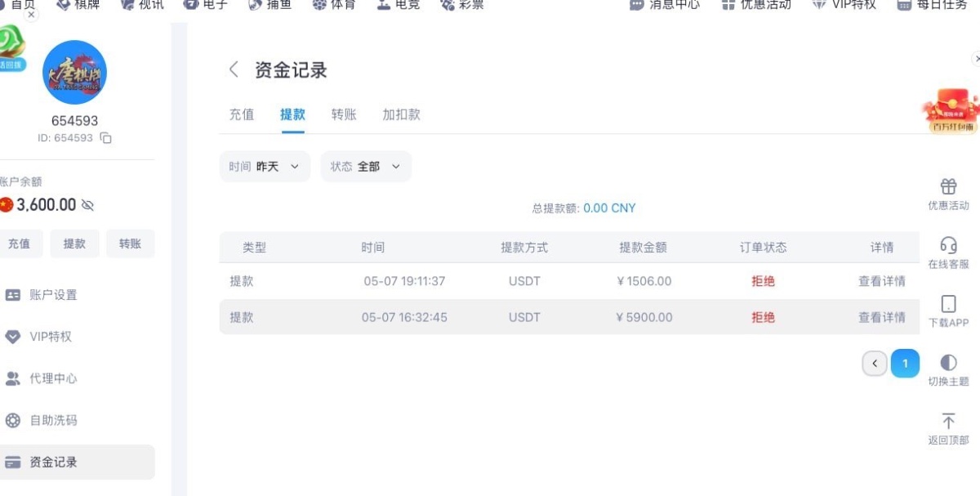Toggle theme with 切换主题 icon

click(x=948, y=362)
